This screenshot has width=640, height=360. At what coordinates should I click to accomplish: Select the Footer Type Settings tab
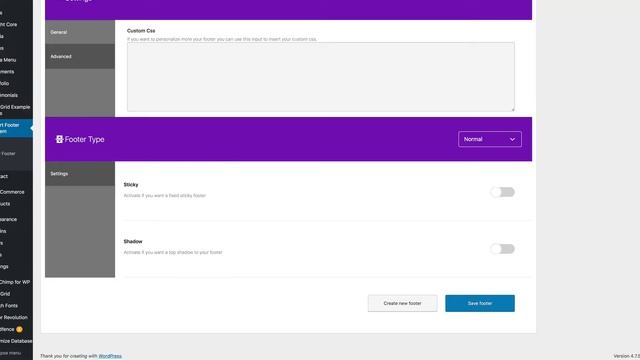(x=80, y=173)
